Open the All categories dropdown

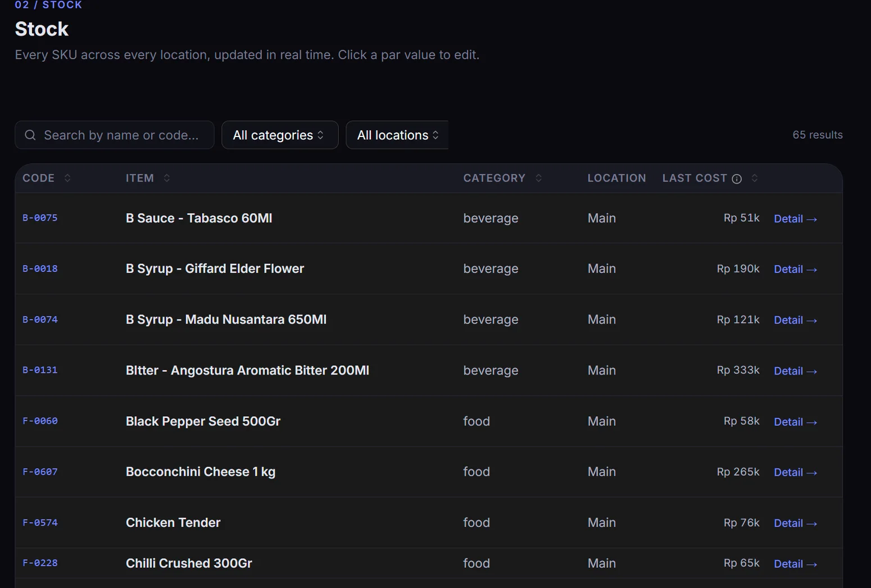click(280, 135)
